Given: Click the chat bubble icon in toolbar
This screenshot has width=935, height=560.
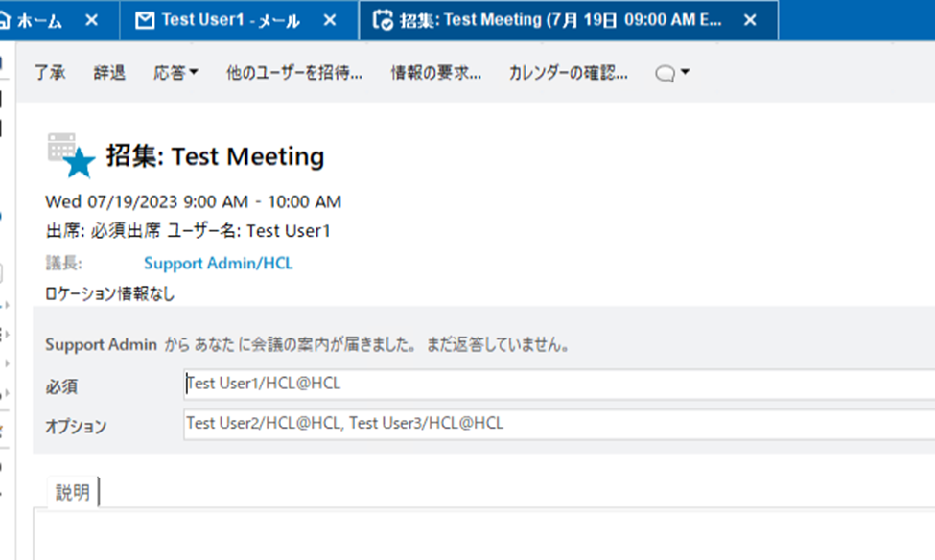Looking at the screenshot, I should click(665, 73).
